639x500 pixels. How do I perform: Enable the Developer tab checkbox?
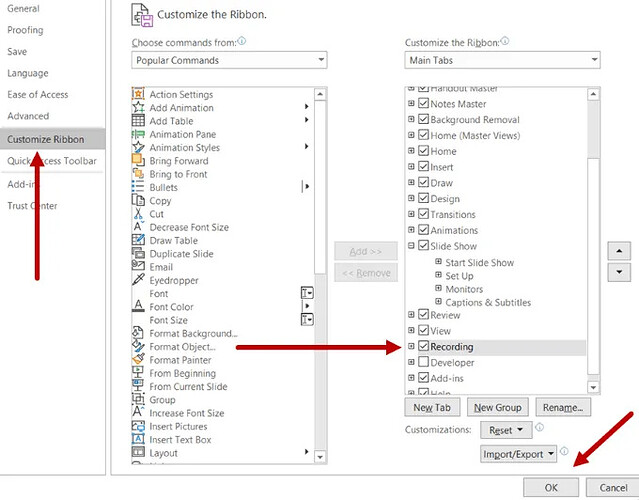pos(424,362)
